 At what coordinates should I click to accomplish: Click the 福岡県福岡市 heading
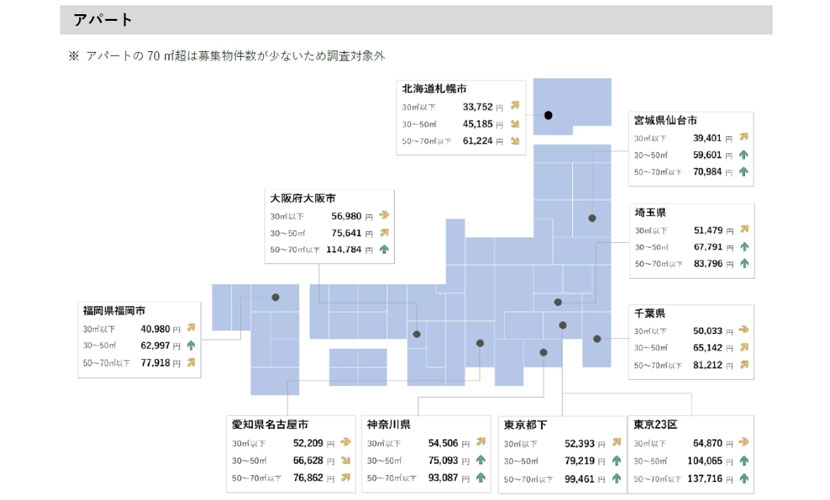(114, 311)
